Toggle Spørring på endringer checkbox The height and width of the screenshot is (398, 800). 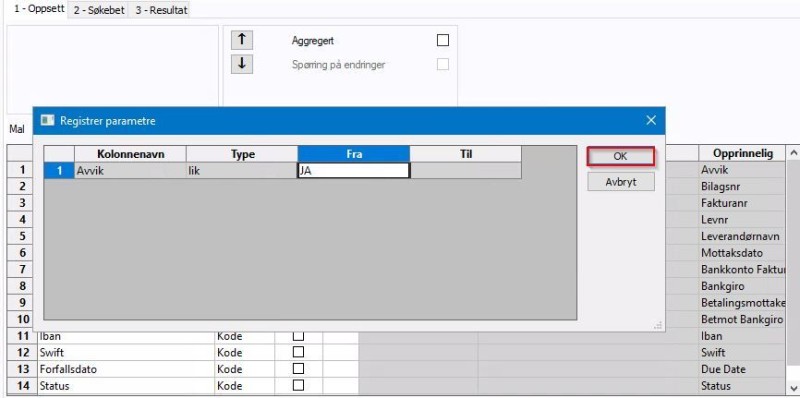point(443,64)
